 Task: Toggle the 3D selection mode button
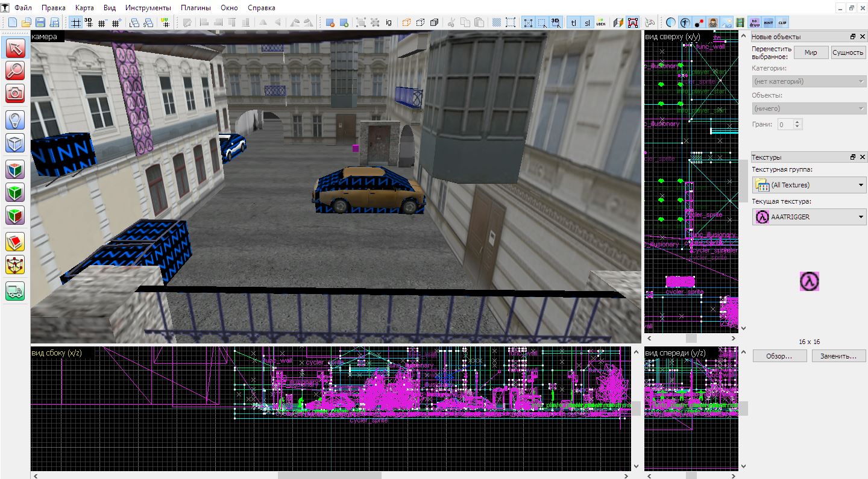tap(556, 22)
